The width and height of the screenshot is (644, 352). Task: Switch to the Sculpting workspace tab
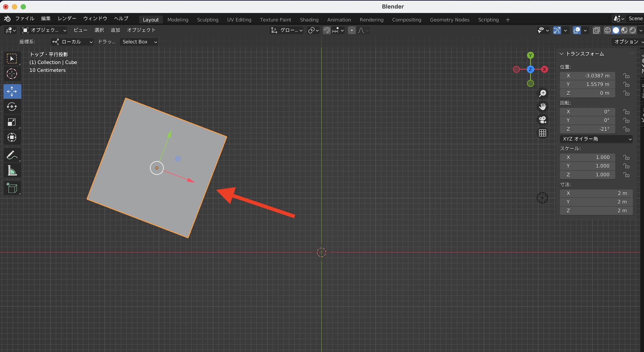coord(207,20)
